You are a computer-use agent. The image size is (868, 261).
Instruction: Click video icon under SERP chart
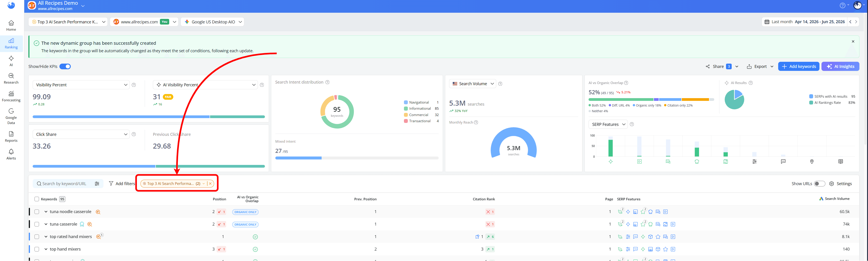[640, 162]
